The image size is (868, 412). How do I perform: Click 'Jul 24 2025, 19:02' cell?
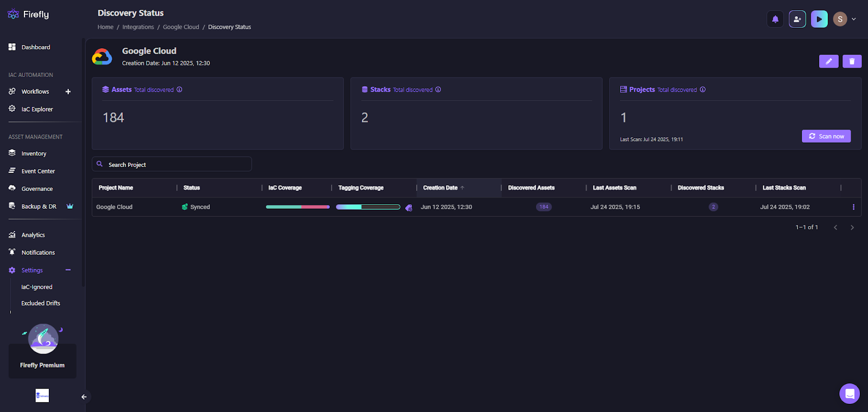tap(785, 207)
